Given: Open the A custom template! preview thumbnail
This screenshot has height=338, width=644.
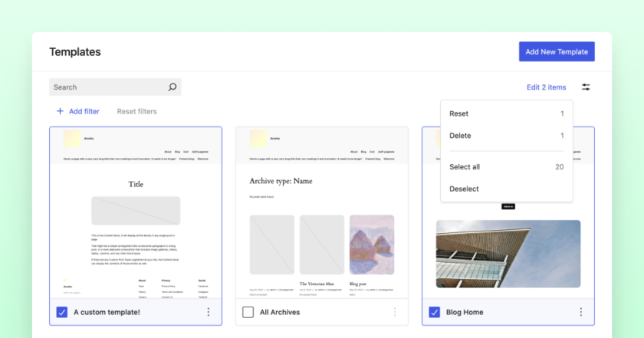Looking at the screenshot, I should point(136,213).
